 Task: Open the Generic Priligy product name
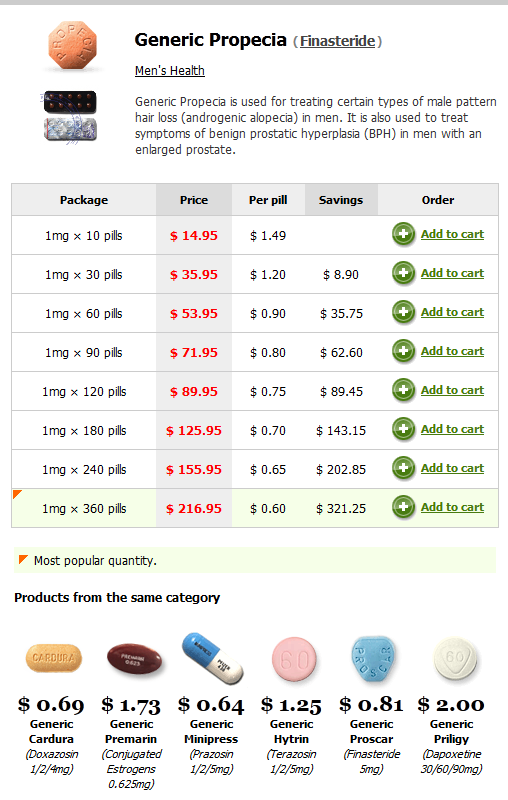click(x=451, y=731)
